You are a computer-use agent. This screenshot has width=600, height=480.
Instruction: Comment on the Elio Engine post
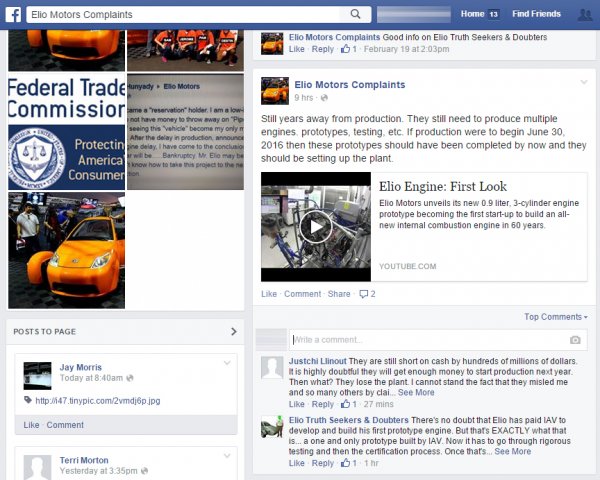coord(302,294)
